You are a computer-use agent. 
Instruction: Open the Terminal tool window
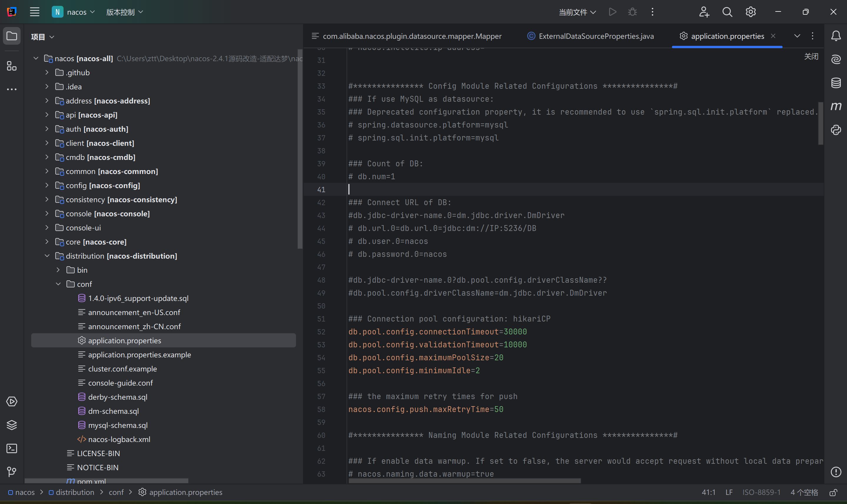[11, 448]
